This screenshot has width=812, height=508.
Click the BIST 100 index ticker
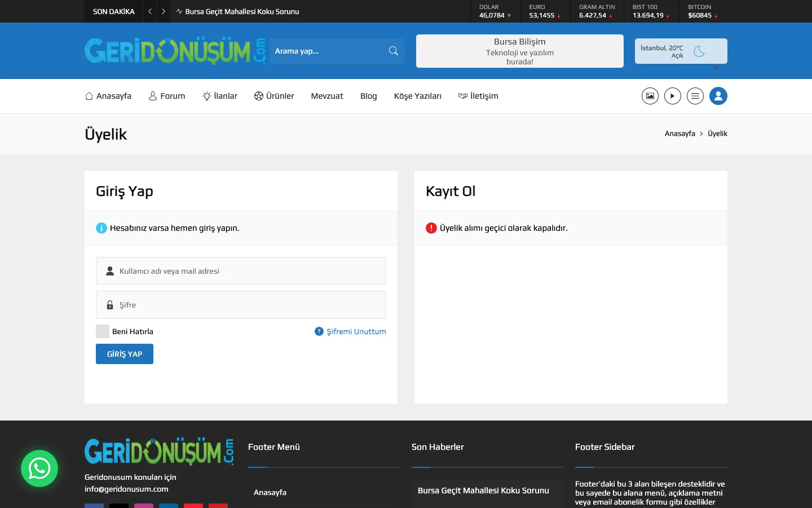coord(651,11)
